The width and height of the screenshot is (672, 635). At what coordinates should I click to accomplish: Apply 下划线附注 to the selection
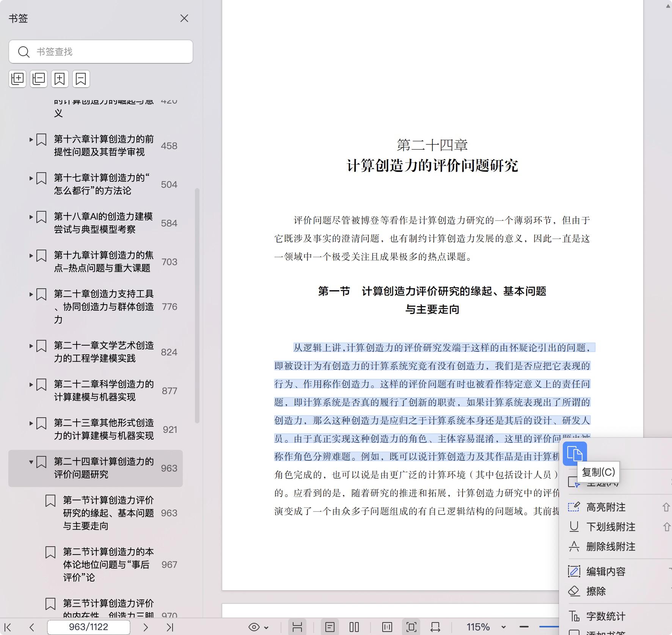click(610, 527)
